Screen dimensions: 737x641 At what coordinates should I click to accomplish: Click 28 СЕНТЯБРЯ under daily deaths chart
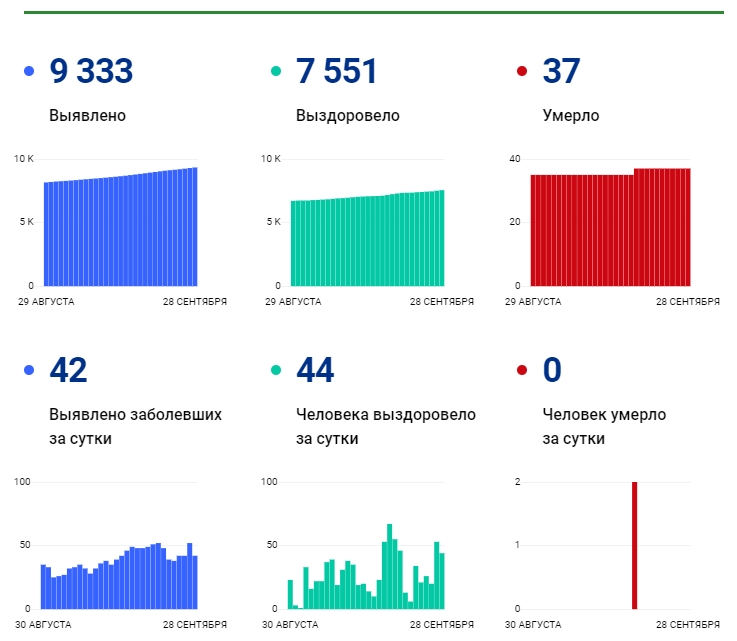tap(688, 625)
